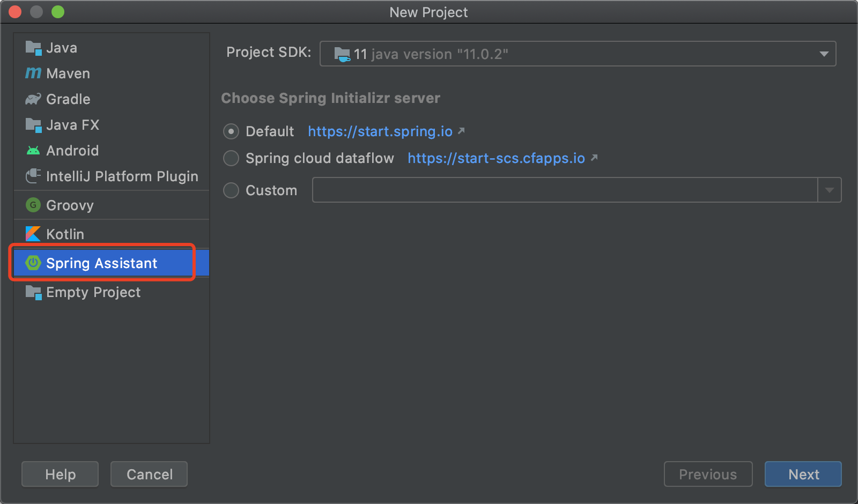Choose Groovy project type
The width and height of the screenshot is (858, 504).
(x=112, y=205)
